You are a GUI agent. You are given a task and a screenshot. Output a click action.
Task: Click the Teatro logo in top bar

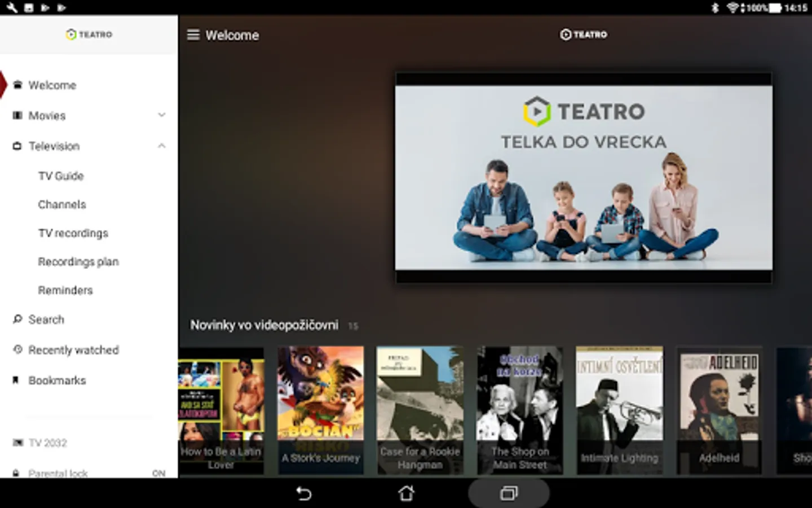tap(584, 34)
